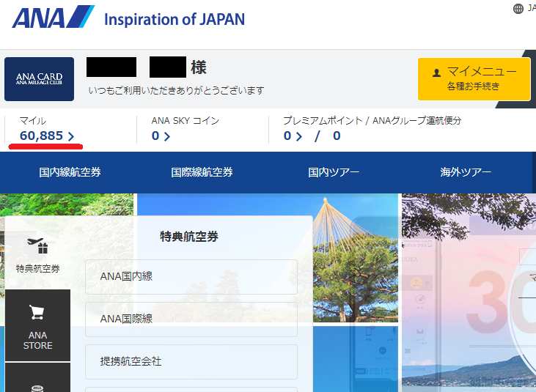Click chevron beside ANA SKY コイン value
Image resolution: width=536 pixels, height=392 pixels.
coord(167,136)
